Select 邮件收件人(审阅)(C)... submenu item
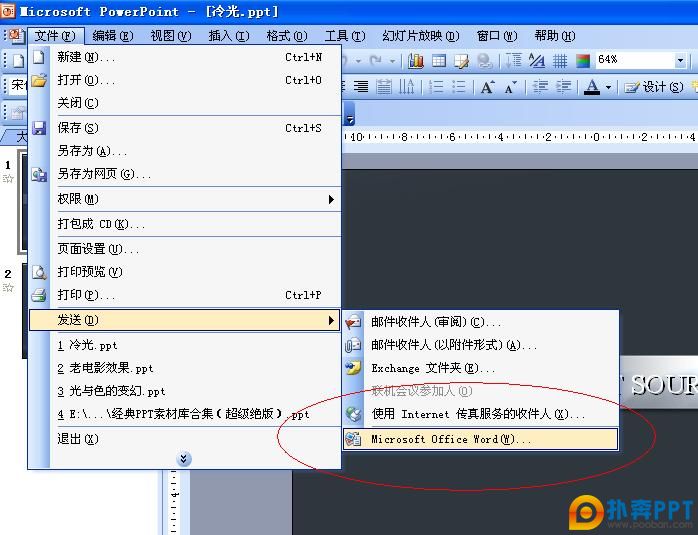Image resolution: width=698 pixels, height=535 pixels. point(481,322)
